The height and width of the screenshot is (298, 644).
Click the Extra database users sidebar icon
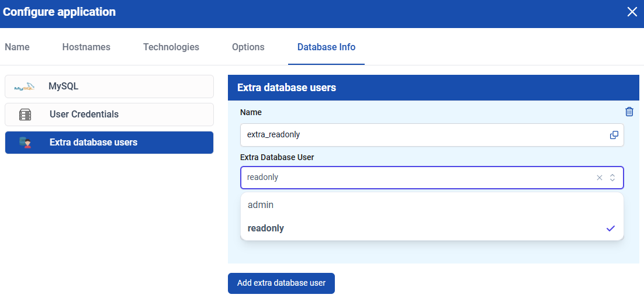pos(25,143)
